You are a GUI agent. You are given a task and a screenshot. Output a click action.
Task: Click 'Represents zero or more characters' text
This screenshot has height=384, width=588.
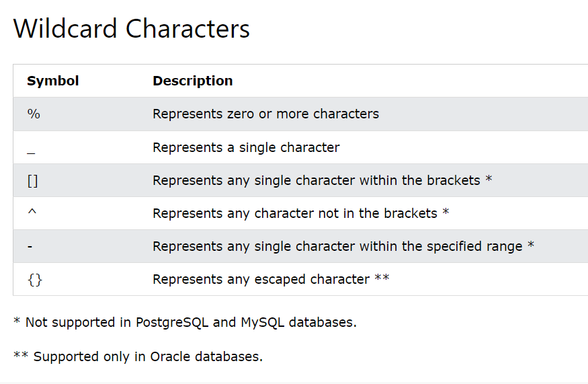[265, 114]
